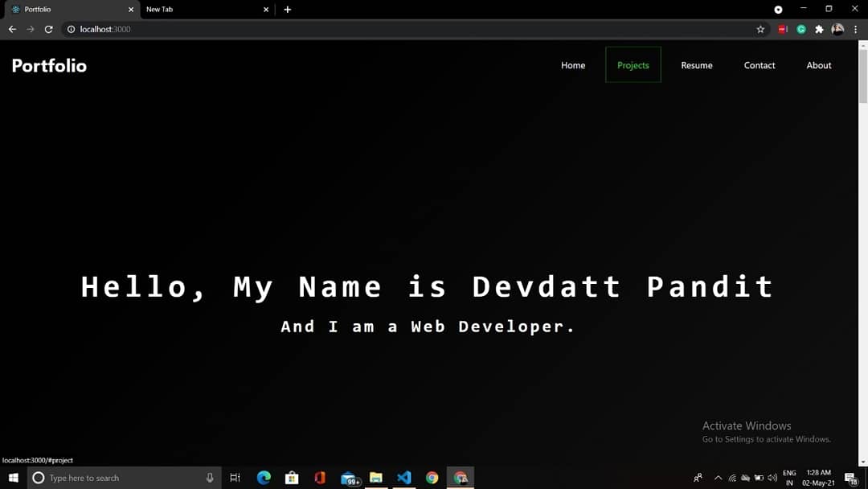The height and width of the screenshot is (489, 868).
Task: Bookmark this page with the star icon
Action: click(x=760, y=29)
